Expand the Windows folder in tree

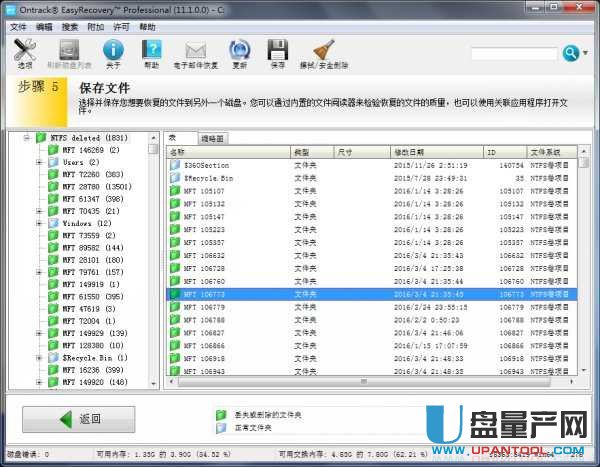coord(38,223)
